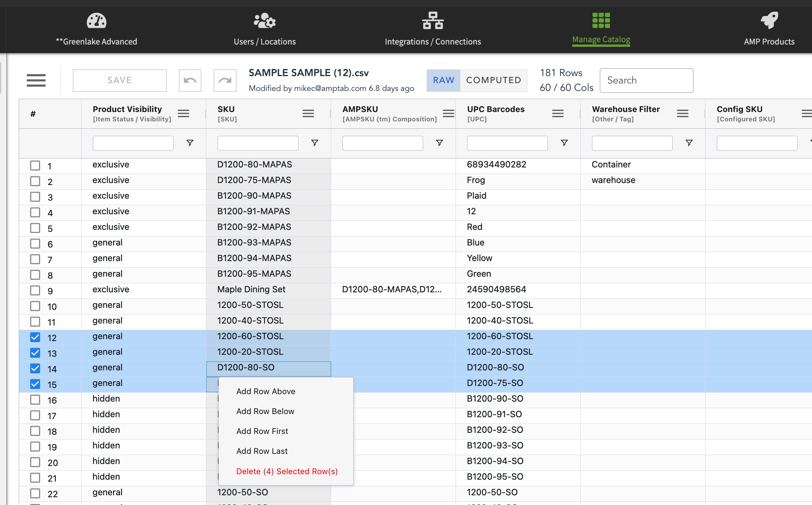The image size is (812, 505).
Task: Click filter funnel for UPC Barcodes column
Action: pos(564,143)
